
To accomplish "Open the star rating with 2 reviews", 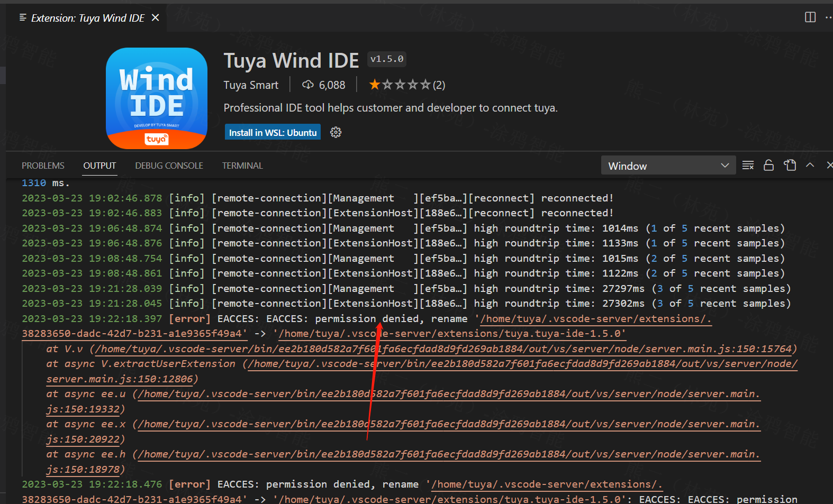I will 407,85.
